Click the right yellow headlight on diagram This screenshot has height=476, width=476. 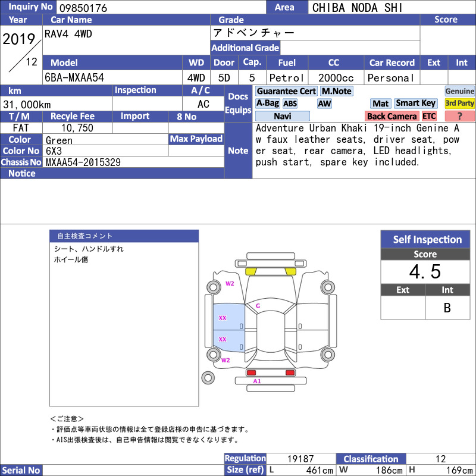(x=290, y=272)
